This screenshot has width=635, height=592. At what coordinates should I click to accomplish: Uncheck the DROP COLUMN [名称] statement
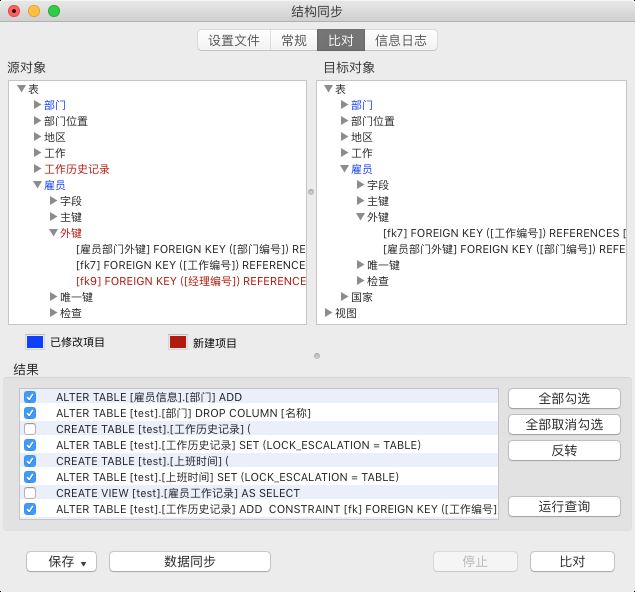point(30,413)
